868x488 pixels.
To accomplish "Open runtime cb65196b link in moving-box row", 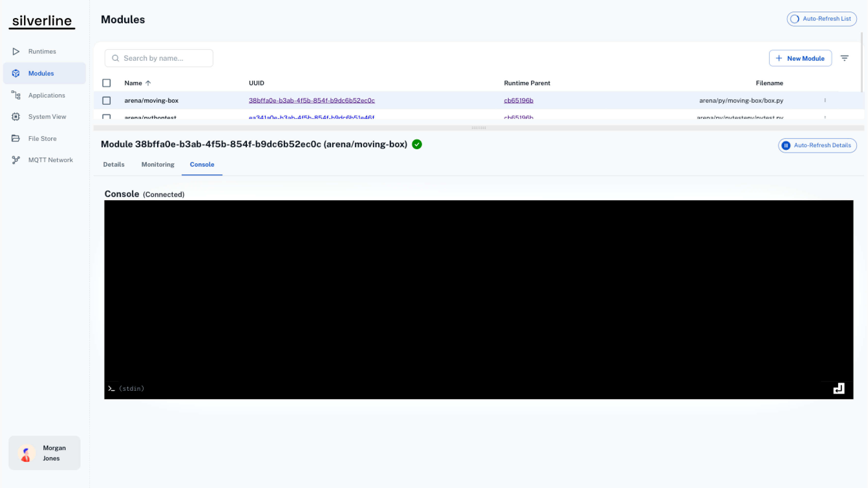I will [519, 100].
